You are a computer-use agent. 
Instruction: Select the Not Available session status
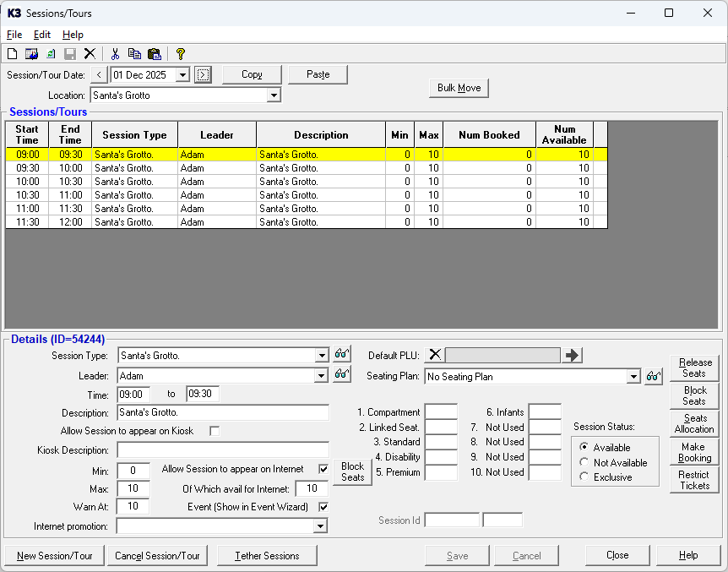click(x=584, y=462)
